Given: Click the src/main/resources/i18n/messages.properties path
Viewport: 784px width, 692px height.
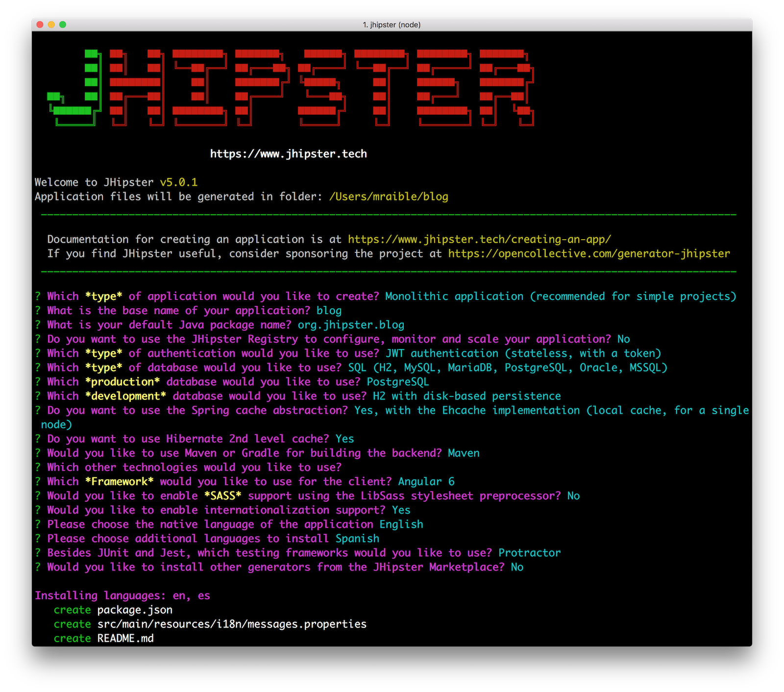Looking at the screenshot, I should pos(232,624).
